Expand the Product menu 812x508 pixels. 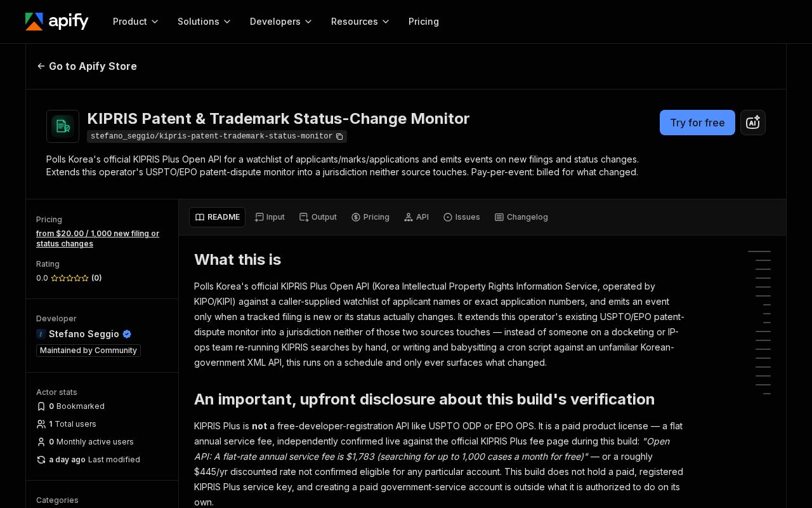(x=136, y=22)
